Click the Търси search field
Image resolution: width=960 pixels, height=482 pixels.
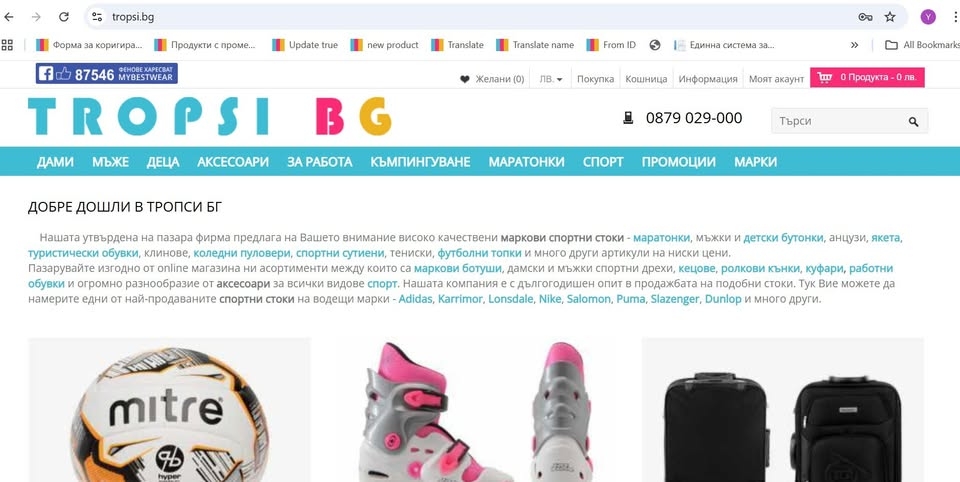838,121
